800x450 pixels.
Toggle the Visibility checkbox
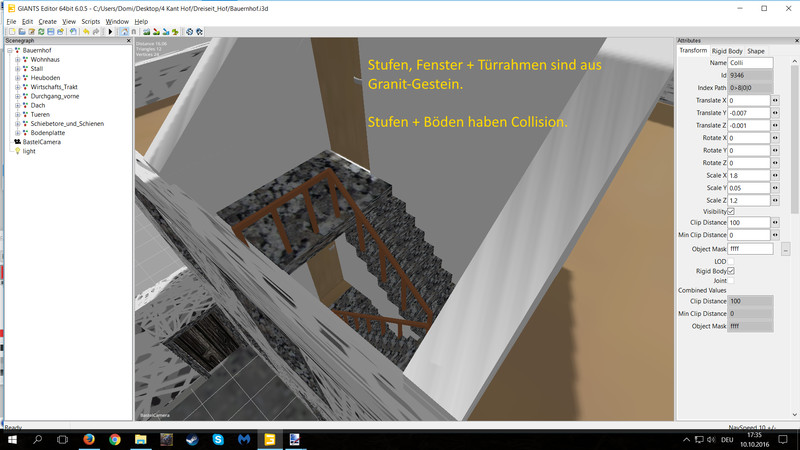coord(731,211)
